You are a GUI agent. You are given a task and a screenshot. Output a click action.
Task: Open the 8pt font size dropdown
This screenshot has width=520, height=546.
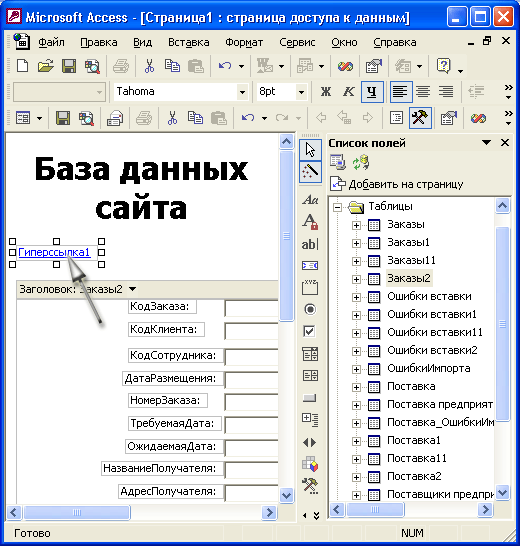301,92
